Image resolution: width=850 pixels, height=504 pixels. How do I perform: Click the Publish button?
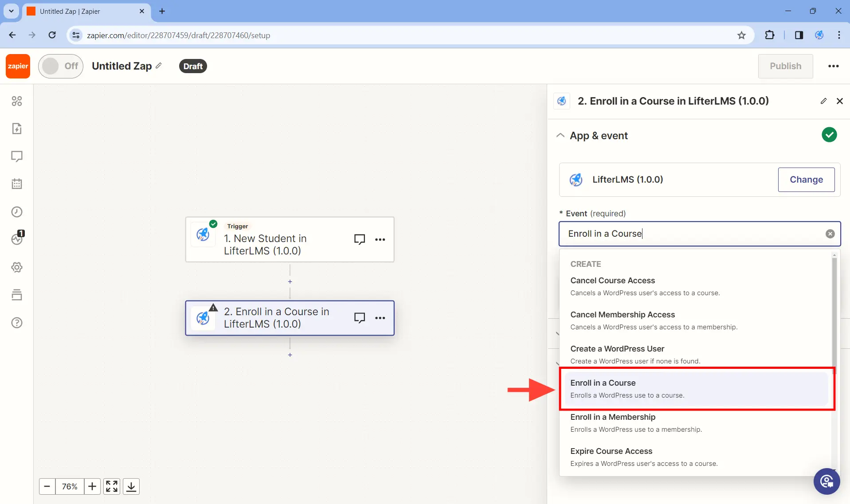(x=785, y=66)
